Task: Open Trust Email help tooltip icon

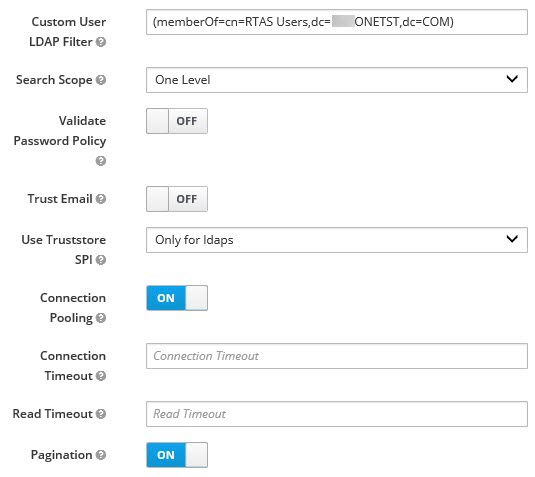Action: click(x=101, y=199)
